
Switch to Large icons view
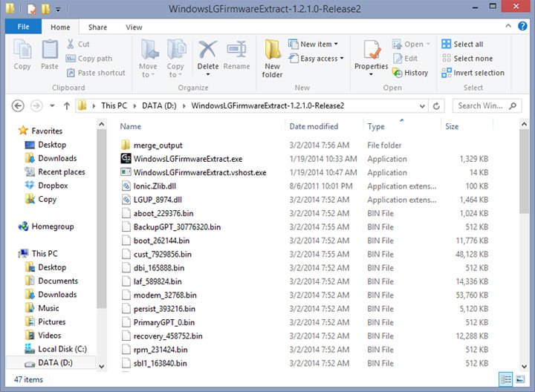[520, 379]
